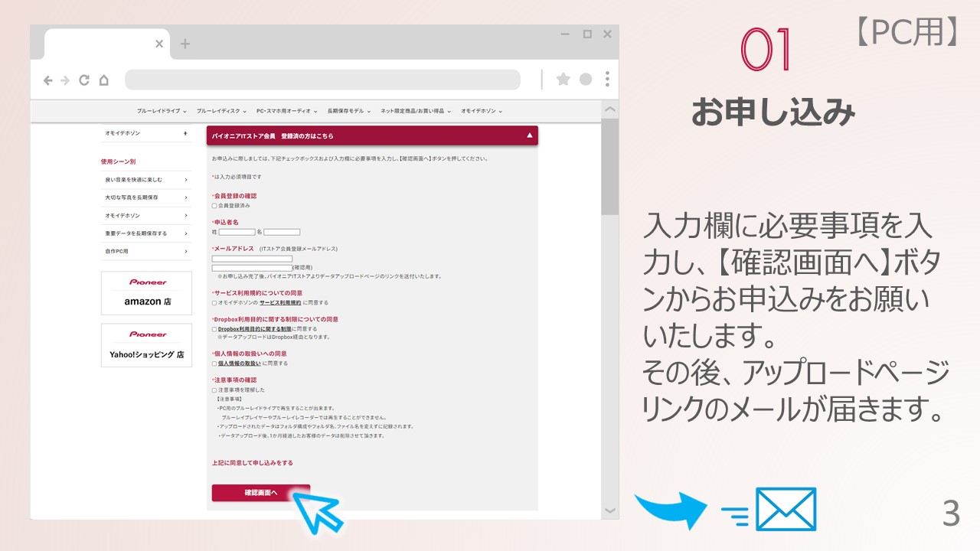Open ブルーレイドライブ dropdown menu
The image size is (980, 551).
[161, 111]
